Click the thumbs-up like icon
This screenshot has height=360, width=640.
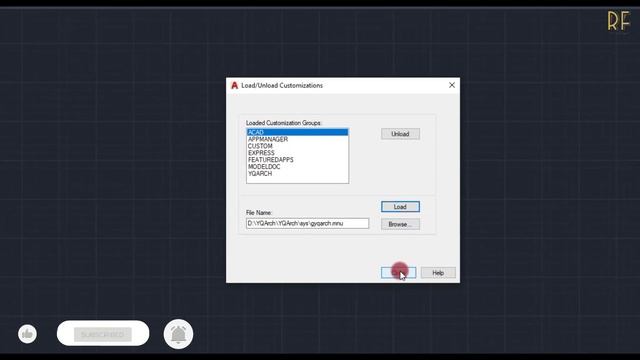[x=27, y=334]
